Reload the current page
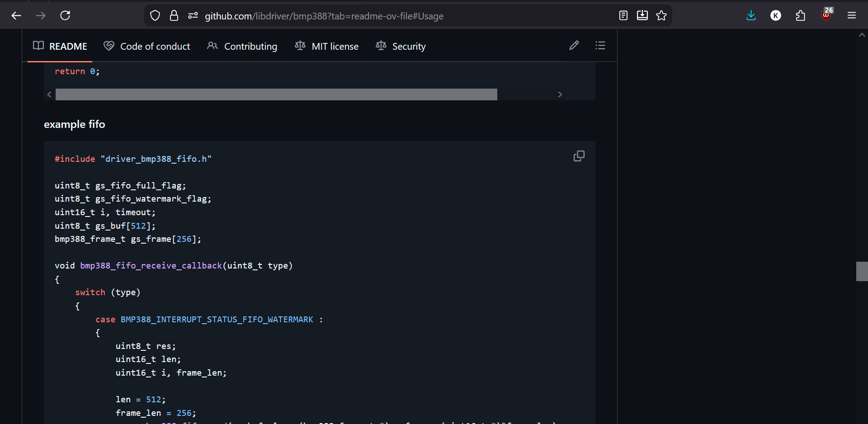 point(65,16)
